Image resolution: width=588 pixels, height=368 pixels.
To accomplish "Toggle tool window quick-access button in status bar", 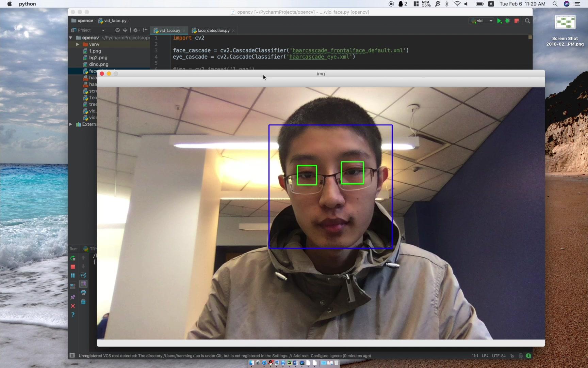I will 72,356.
